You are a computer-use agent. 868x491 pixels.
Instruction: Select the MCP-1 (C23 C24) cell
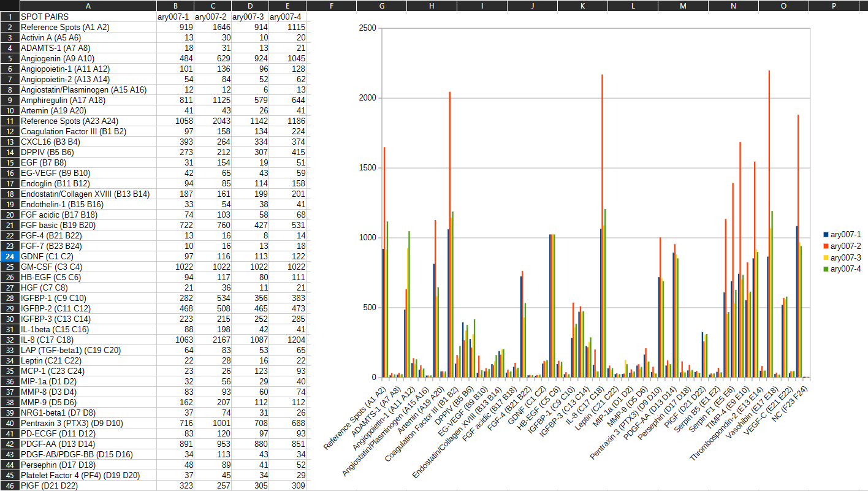pos(88,371)
